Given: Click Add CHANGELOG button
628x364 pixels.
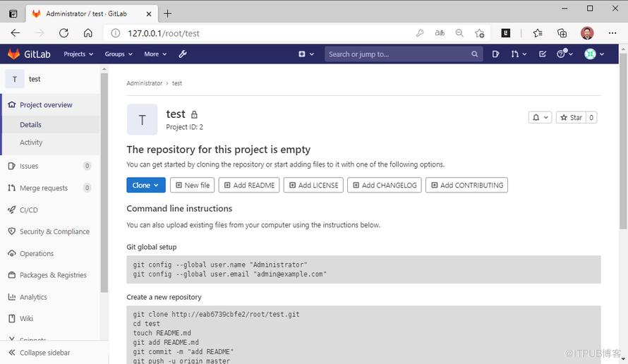Looking at the screenshot, I should (x=385, y=185).
